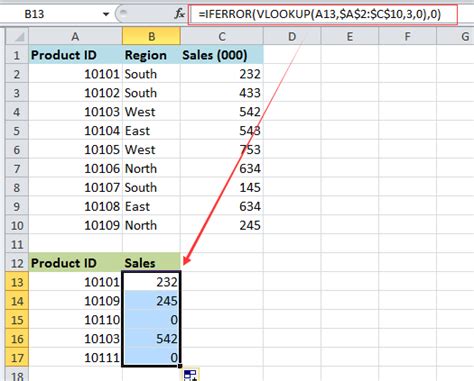
Task: Select row 11 header
Action: pyautogui.click(x=17, y=244)
